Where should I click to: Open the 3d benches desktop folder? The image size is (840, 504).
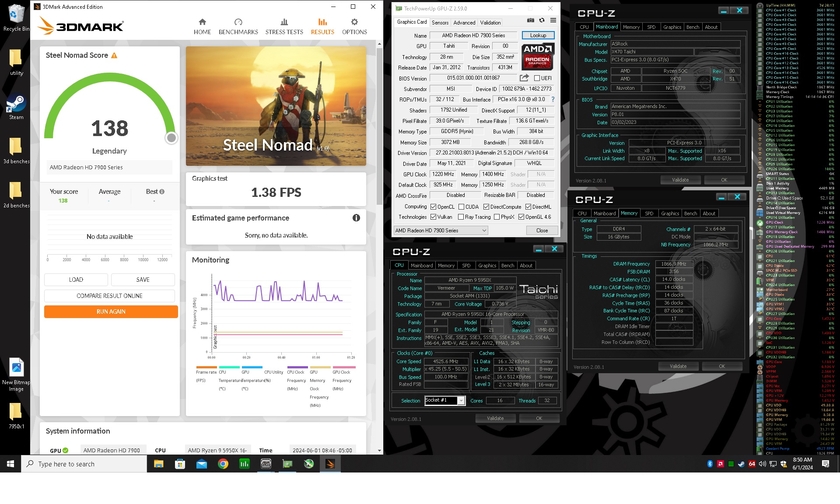(x=16, y=150)
